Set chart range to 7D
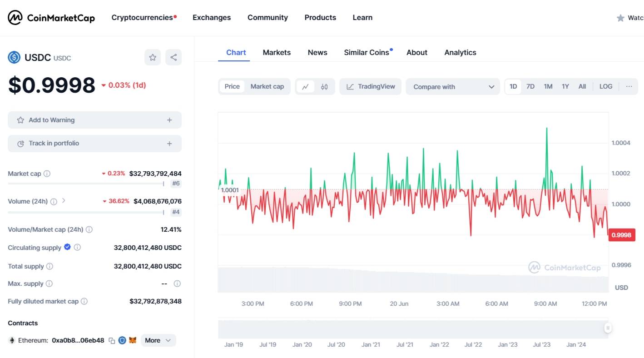Screen dimensions: 644x358 pos(530,86)
